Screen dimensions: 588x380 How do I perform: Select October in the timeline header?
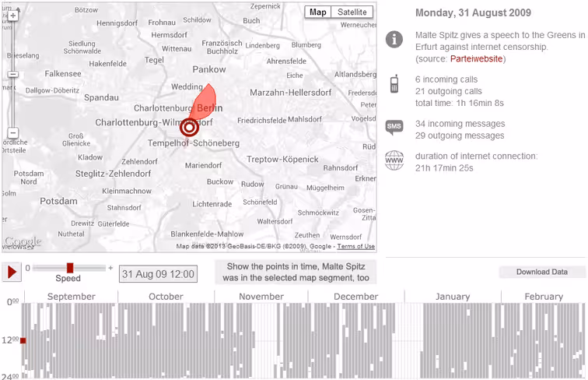pyautogui.click(x=166, y=296)
